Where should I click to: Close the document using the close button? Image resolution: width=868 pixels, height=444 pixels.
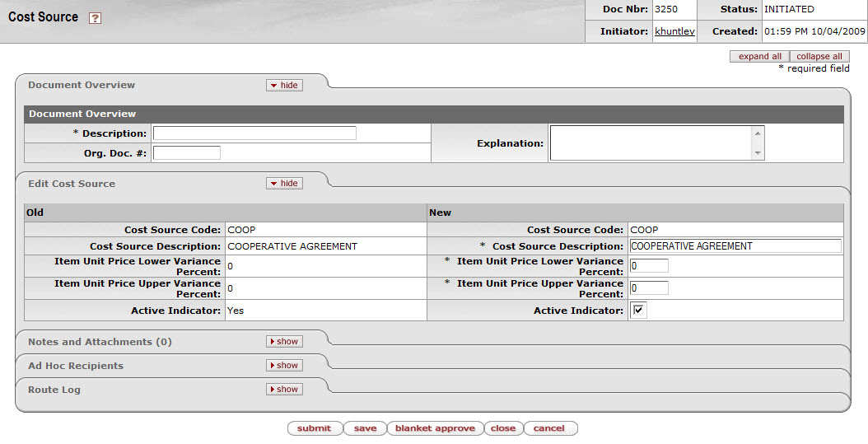tap(502, 428)
